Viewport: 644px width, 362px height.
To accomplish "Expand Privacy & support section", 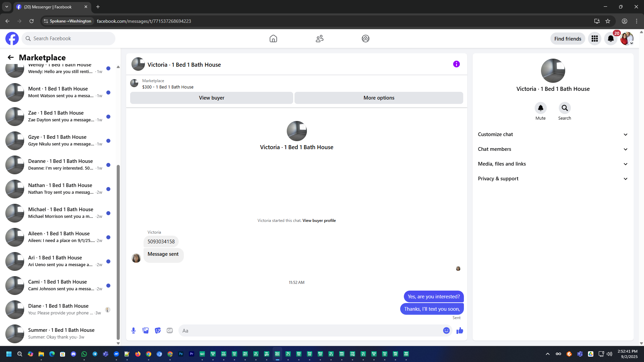I will pos(553,179).
